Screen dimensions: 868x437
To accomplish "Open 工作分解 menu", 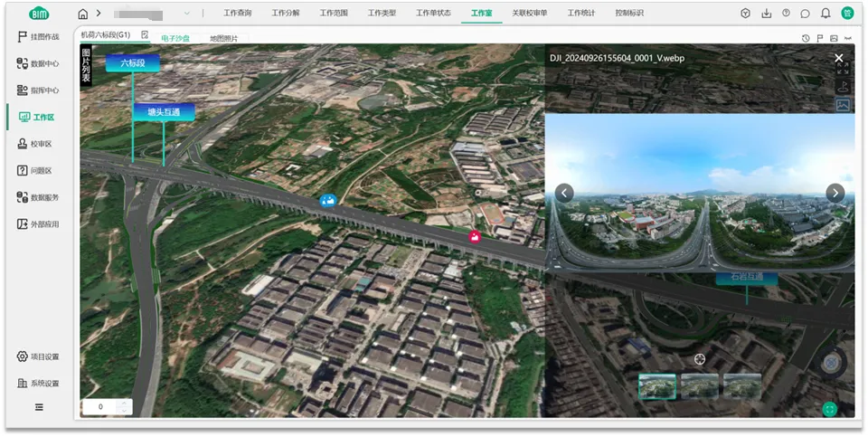I will pyautogui.click(x=286, y=14).
